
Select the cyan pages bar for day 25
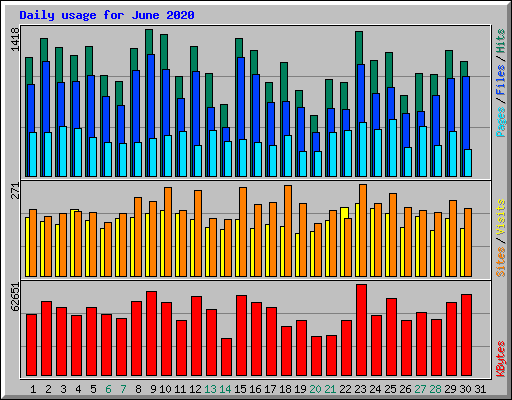tap(393, 148)
